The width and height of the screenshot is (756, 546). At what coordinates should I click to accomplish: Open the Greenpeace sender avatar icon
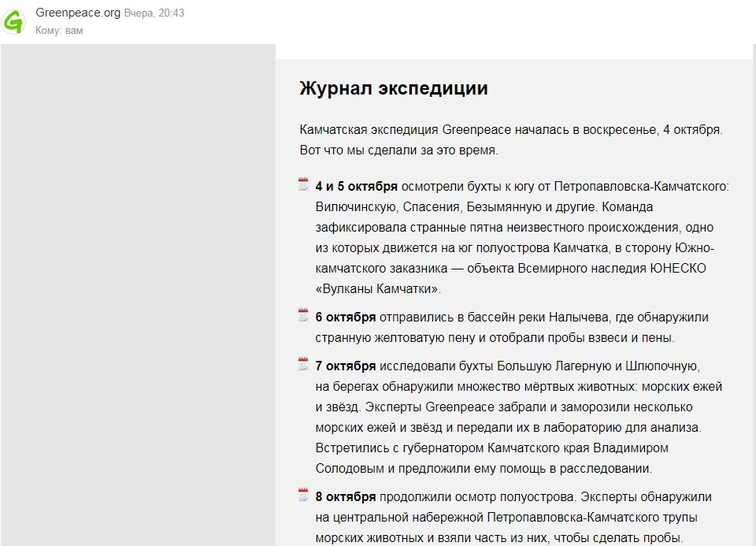[13, 22]
